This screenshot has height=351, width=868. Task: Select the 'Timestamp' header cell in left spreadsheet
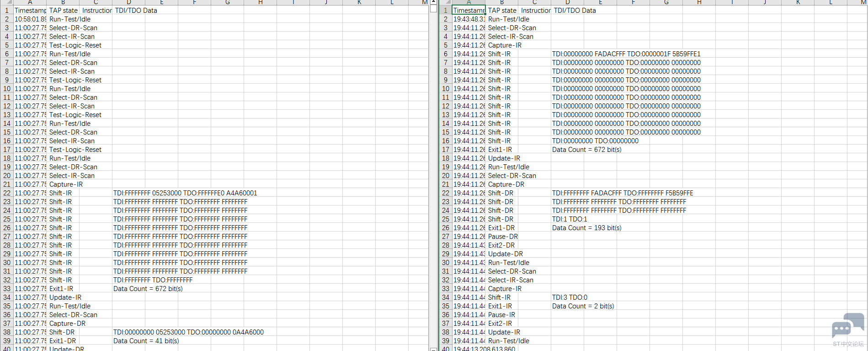30,10
